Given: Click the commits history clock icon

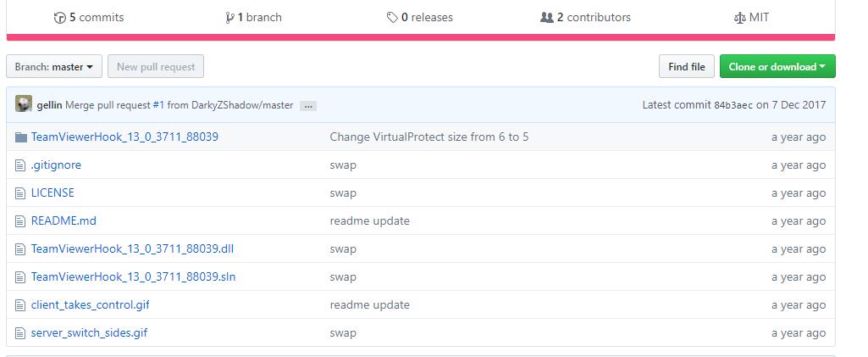Looking at the screenshot, I should click(x=60, y=18).
